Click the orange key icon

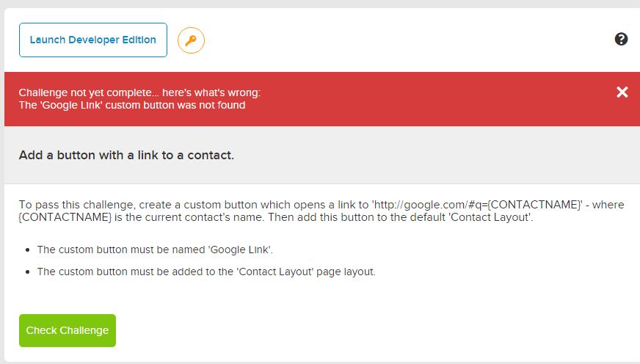(191, 40)
